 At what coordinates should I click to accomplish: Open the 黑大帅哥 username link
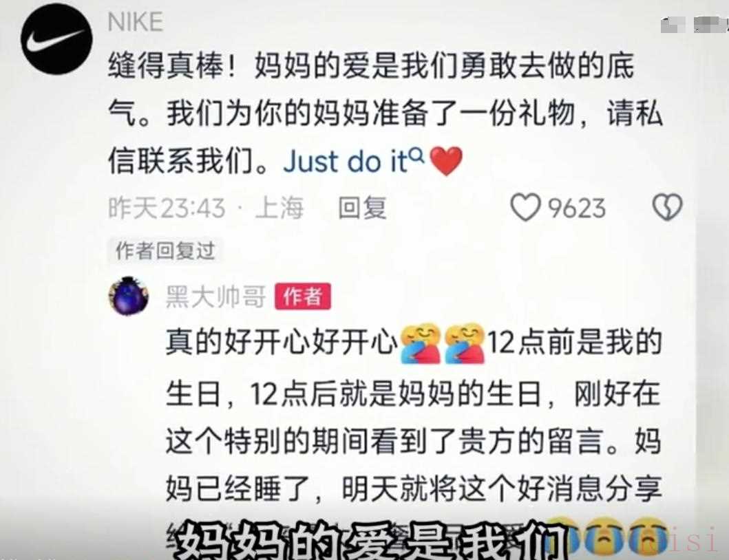[x=215, y=297]
